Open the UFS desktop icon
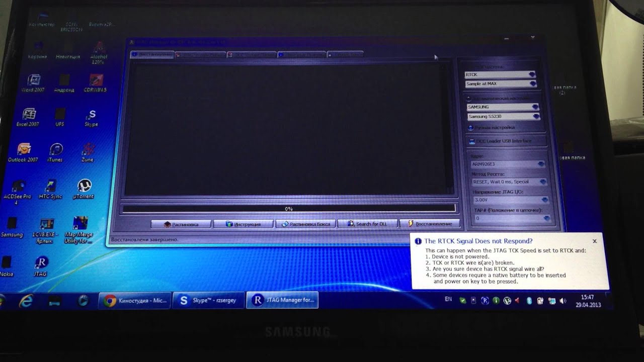 point(60,118)
